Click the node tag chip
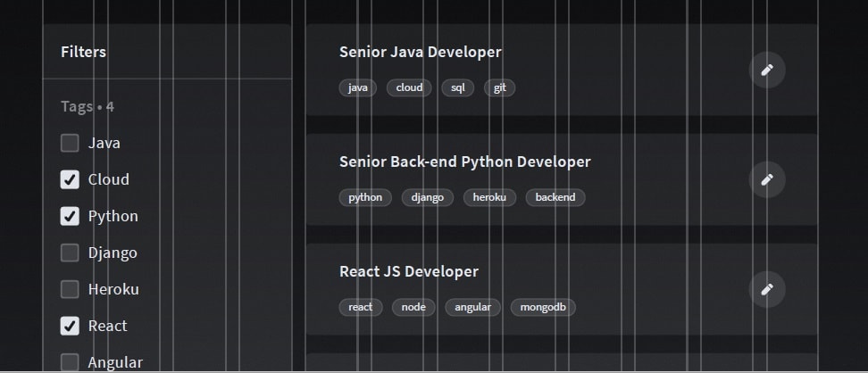This screenshot has width=868, height=373. 413,307
